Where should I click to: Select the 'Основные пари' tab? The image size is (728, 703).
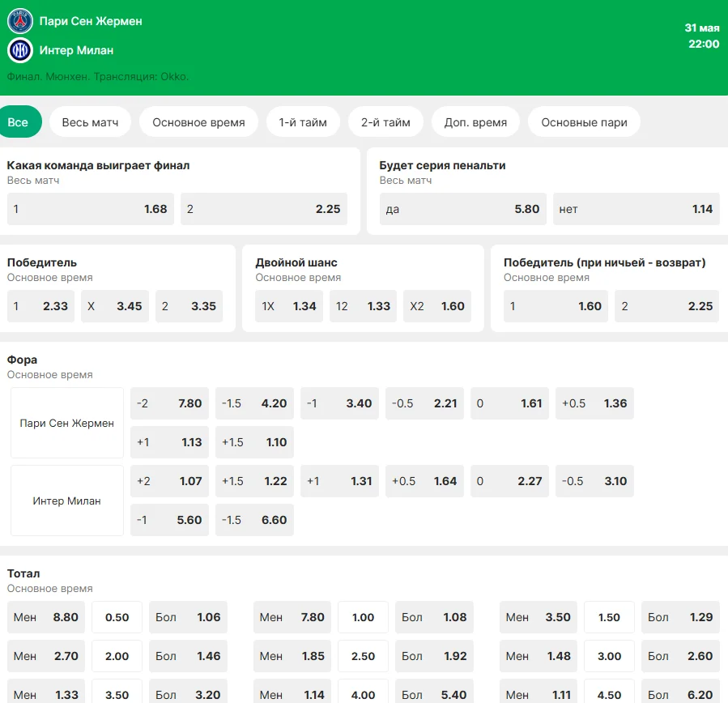[x=584, y=122]
